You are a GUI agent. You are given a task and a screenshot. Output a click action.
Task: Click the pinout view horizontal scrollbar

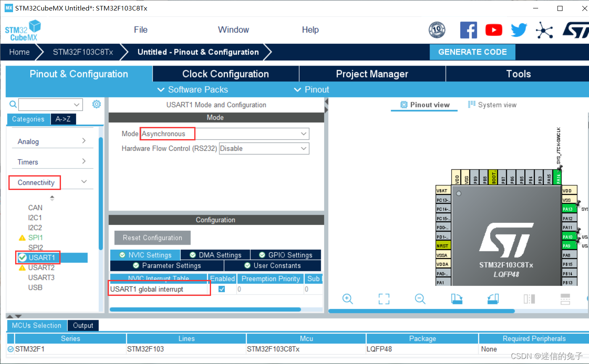(x=422, y=311)
